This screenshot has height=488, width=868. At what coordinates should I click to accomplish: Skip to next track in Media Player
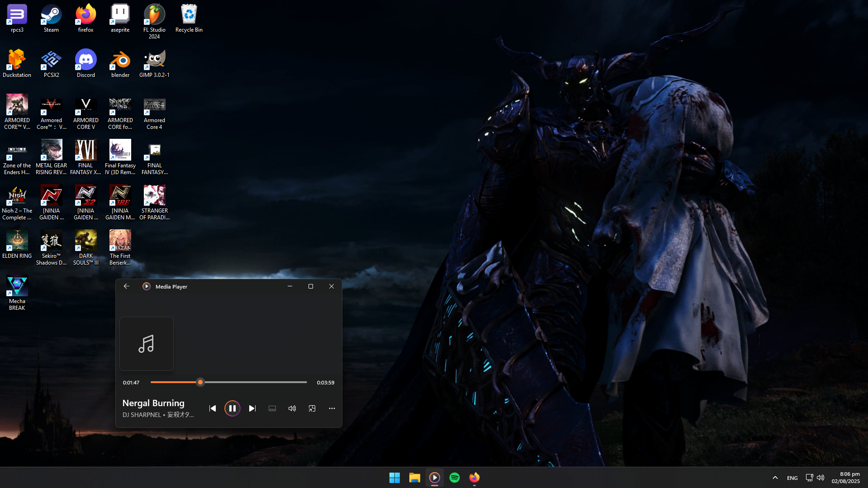(x=252, y=408)
